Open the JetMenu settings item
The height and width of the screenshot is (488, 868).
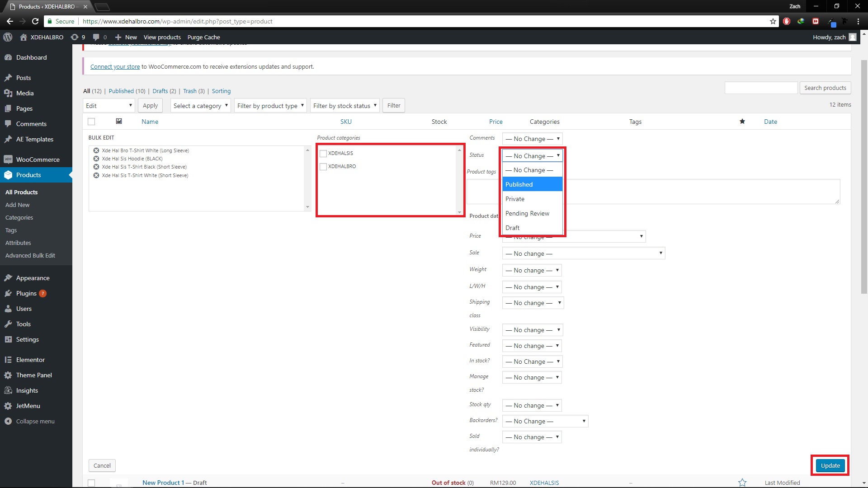(36, 406)
